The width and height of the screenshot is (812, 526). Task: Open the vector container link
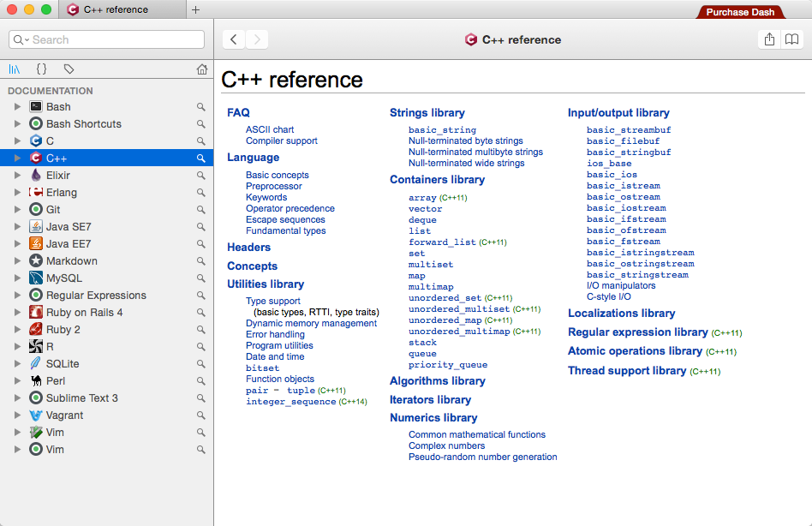point(425,209)
